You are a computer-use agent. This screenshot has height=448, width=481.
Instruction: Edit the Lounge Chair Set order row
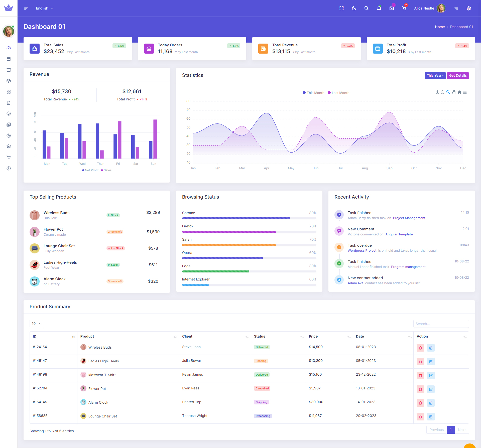coord(431,417)
